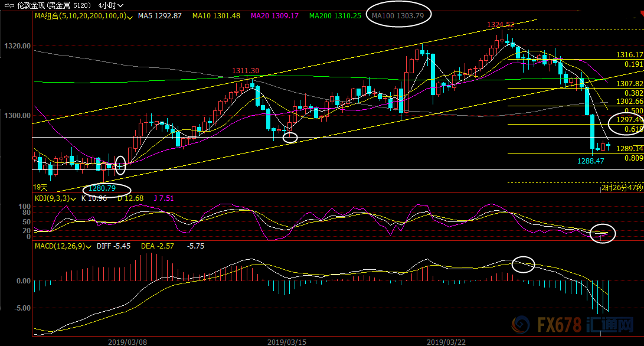The image size is (644, 346).
Task: Click the KDJ J 7.51 value label
Action: coord(164,198)
